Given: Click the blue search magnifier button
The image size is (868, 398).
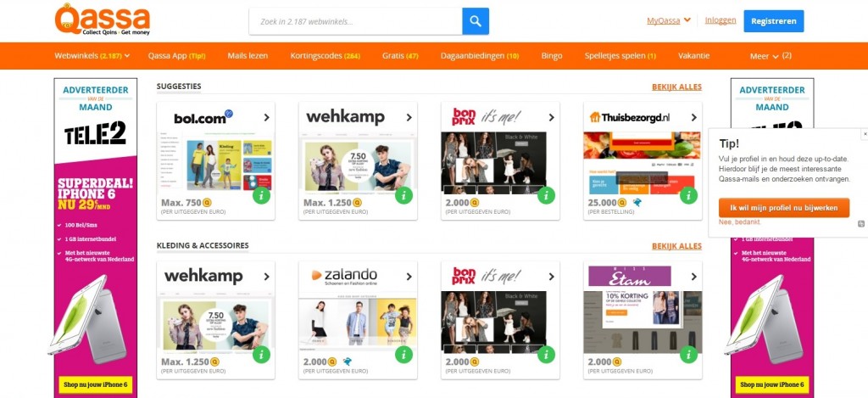Looking at the screenshot, I should (476, 21).
